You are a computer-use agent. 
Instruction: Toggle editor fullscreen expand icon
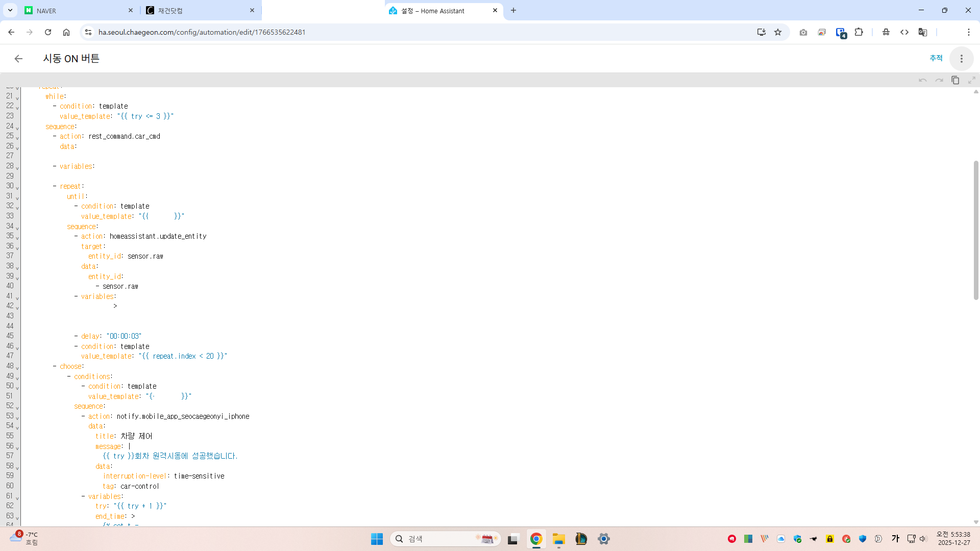pos(971,80)
